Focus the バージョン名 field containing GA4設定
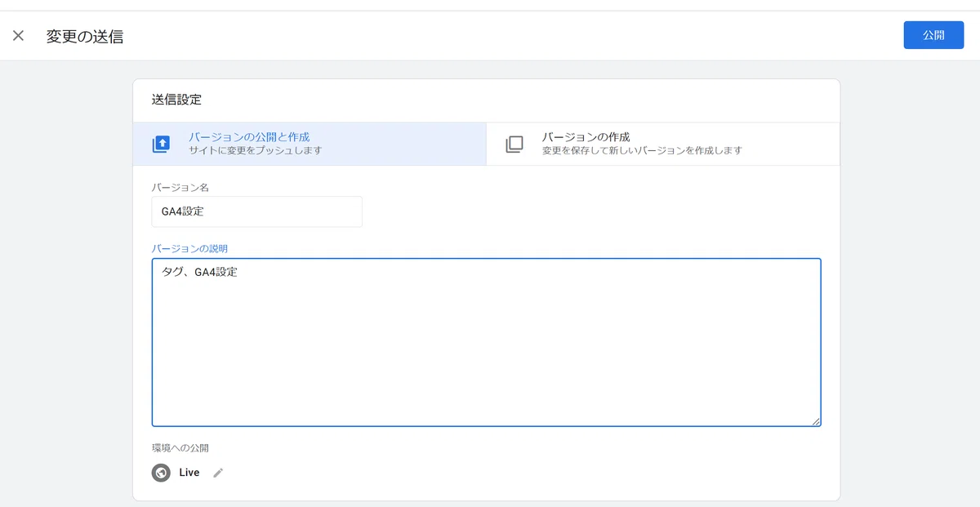 tap(257, 211)
